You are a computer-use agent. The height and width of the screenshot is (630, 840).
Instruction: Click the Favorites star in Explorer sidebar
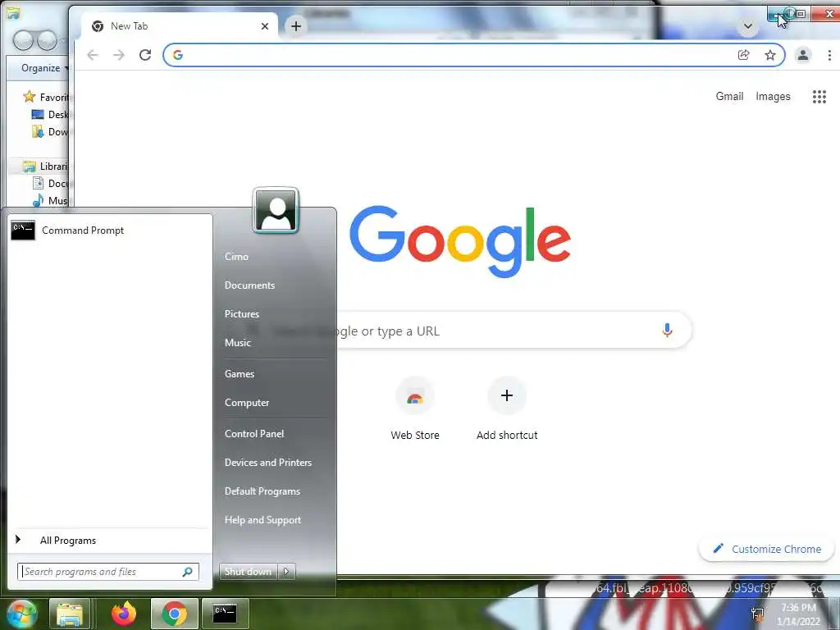(x=29, y=97)
